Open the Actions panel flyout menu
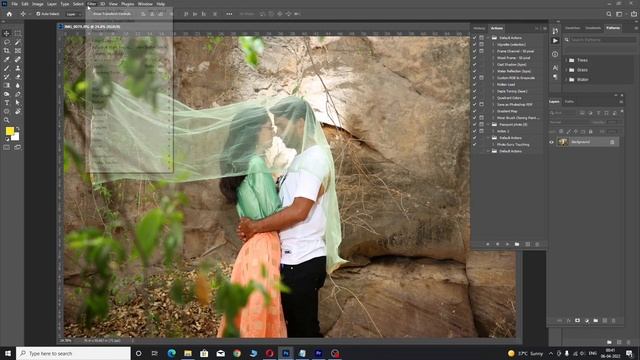Image resolution: width=640 pixels, height=360 pixels. click(x=544, y=28)
